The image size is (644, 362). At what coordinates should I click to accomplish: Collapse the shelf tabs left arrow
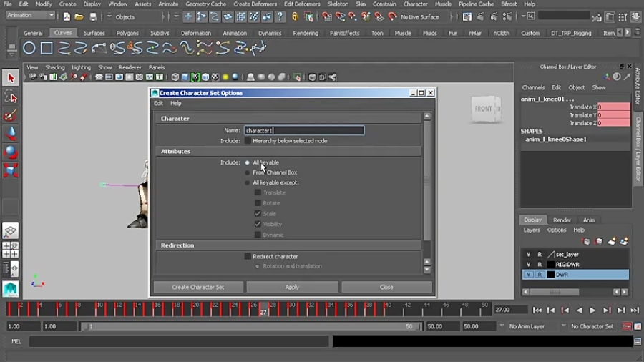coord(620,32)
